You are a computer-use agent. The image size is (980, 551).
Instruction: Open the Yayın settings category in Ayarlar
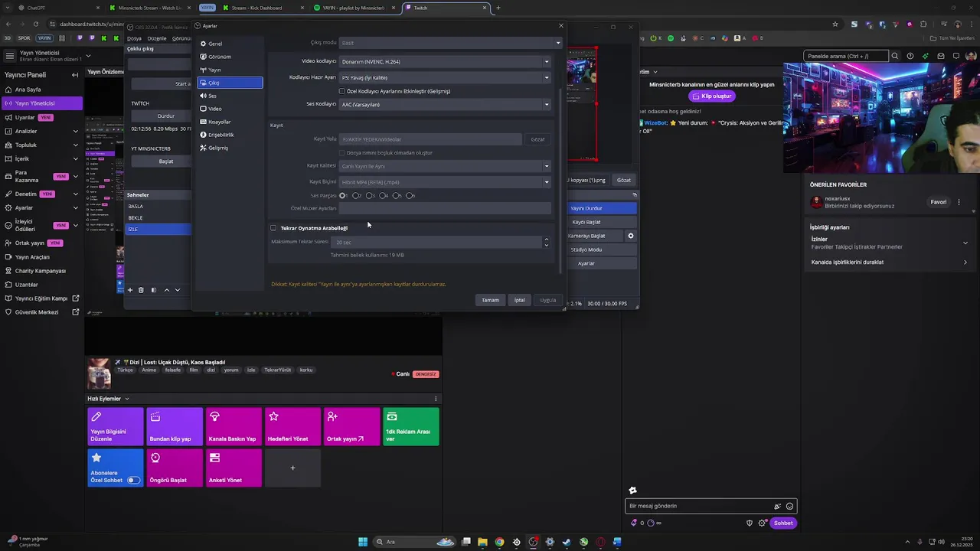coord(230,70)
